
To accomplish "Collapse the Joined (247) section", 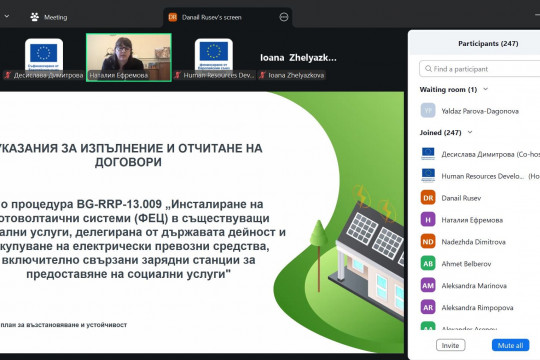I will pos(470,132).
